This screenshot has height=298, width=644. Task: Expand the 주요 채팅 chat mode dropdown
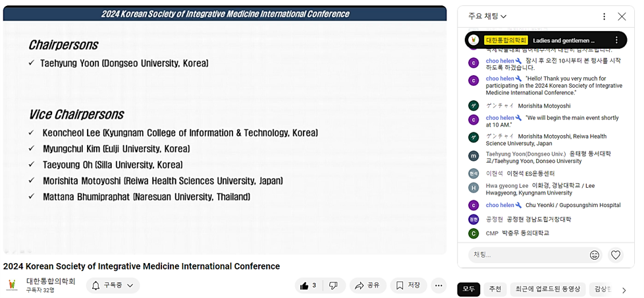click(487, 16)
